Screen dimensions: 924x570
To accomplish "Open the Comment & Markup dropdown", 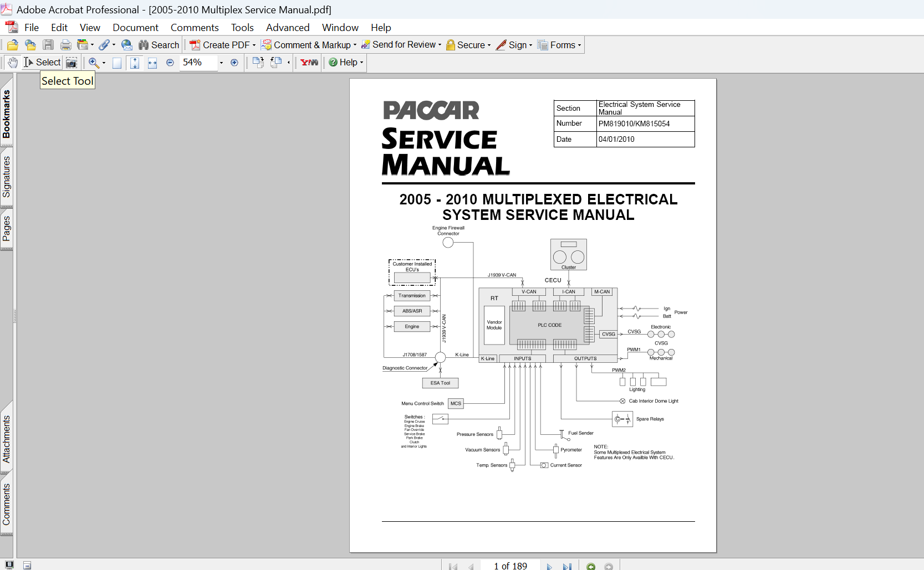I will [x=355, y=45].
